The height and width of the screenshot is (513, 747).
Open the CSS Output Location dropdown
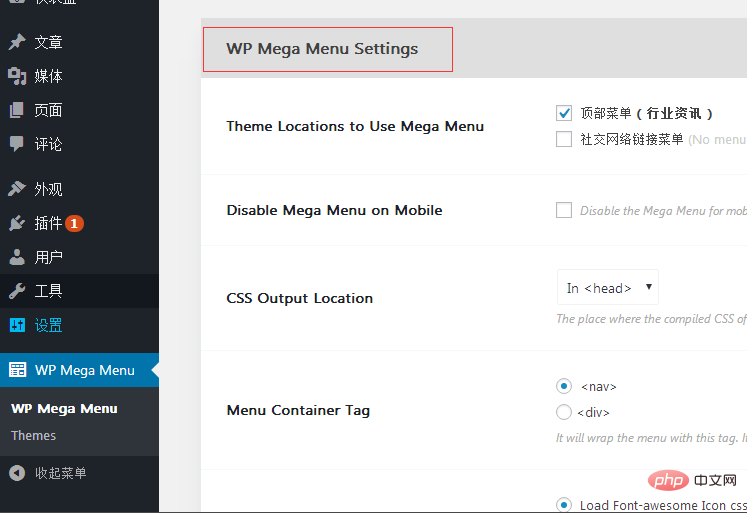[x=608, y=288]
